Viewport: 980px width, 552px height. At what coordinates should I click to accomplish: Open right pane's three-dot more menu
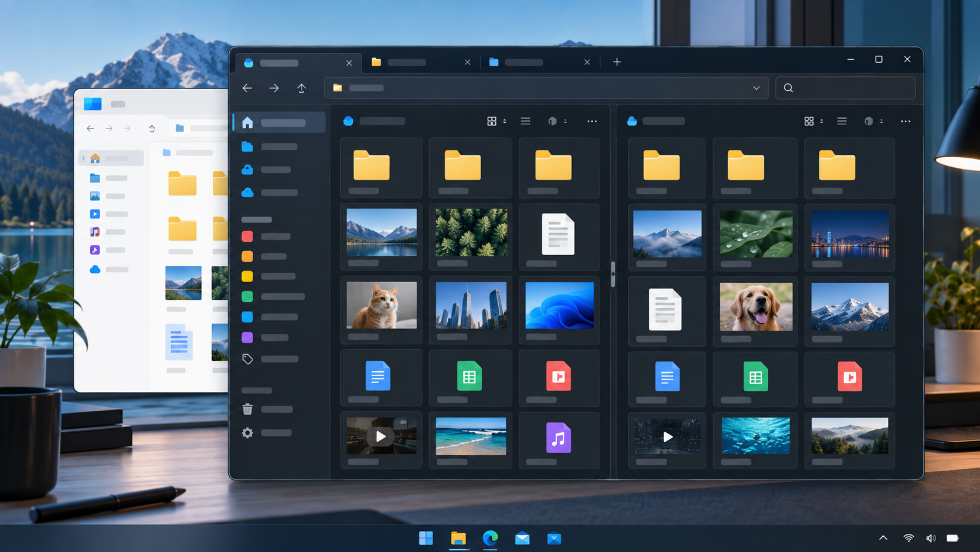[906, 121]
